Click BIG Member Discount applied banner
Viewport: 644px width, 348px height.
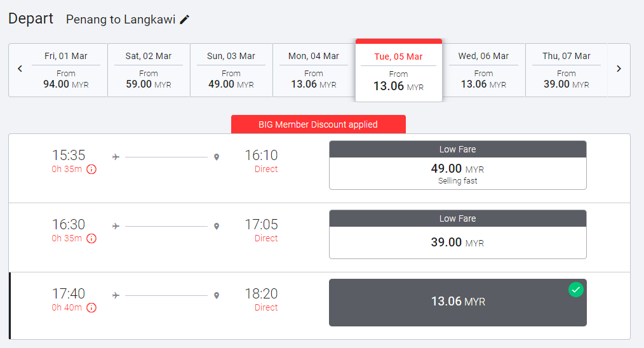point(318,124)
